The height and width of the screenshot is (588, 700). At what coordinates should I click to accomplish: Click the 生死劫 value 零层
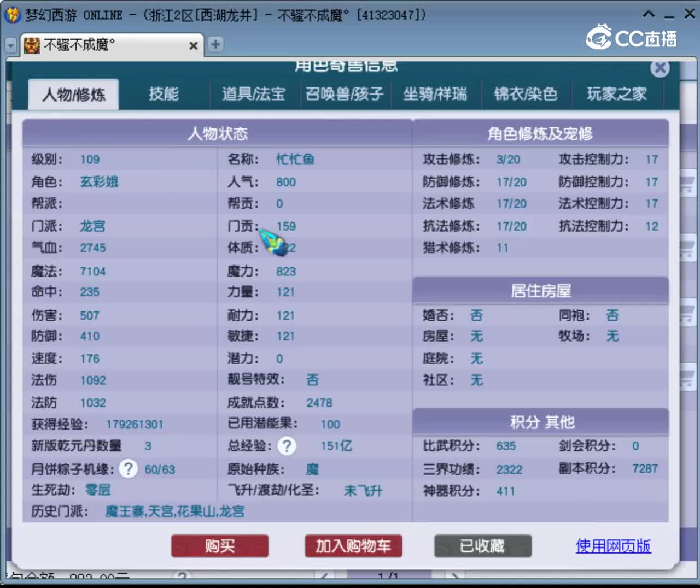point(98,490)
